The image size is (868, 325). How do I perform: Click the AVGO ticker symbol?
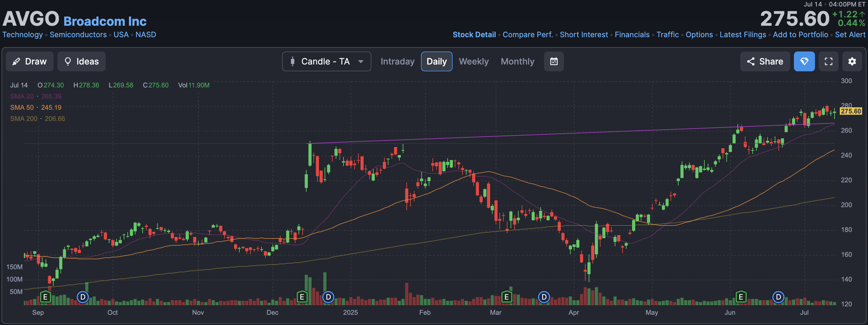[31, 19]
